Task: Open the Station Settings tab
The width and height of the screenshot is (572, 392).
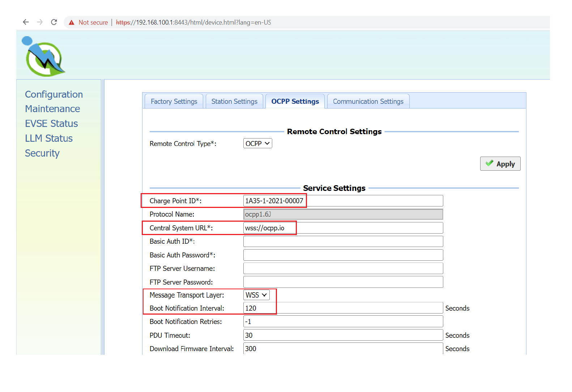Action: coord(234,102)
